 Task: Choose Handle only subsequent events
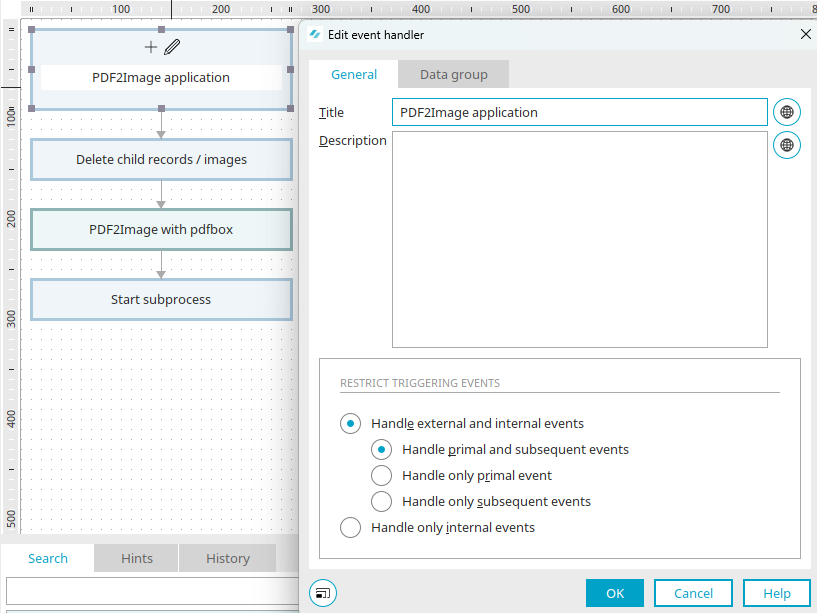(381, 501)
